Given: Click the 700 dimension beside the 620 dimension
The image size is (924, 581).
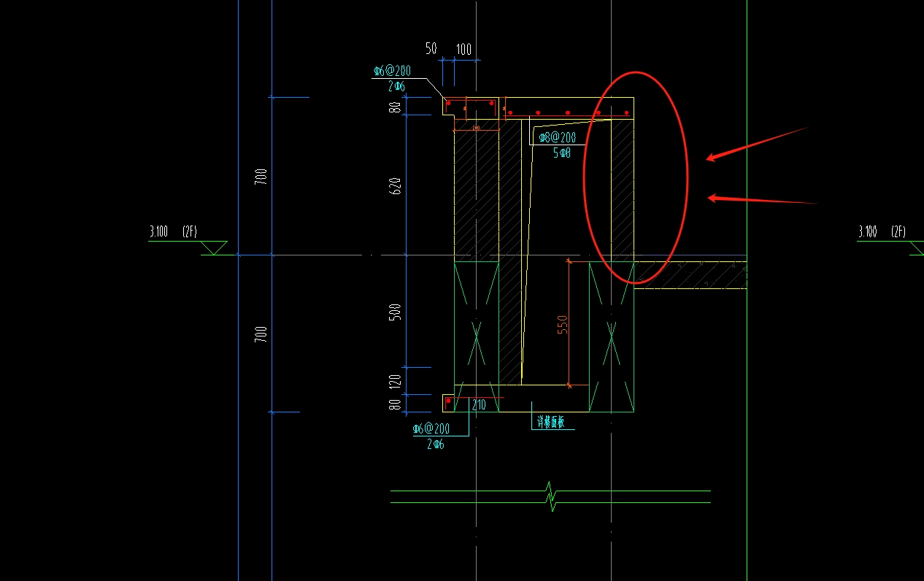Looking at the screenshot, I should pyautogui.click(x=261, y=176).
